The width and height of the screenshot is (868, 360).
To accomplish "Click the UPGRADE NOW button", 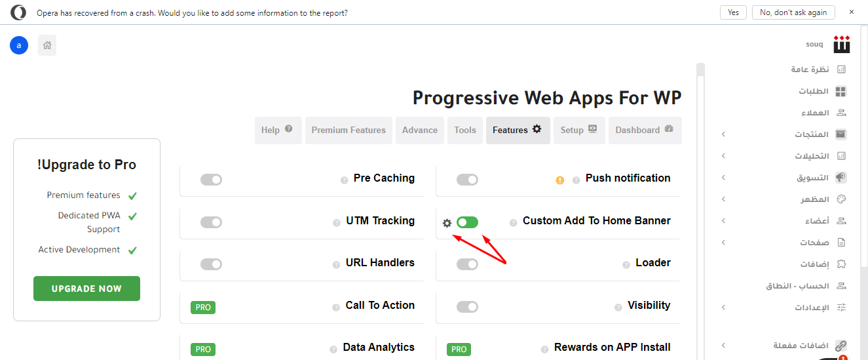I will pyautogui.click(x=86, y=289).
